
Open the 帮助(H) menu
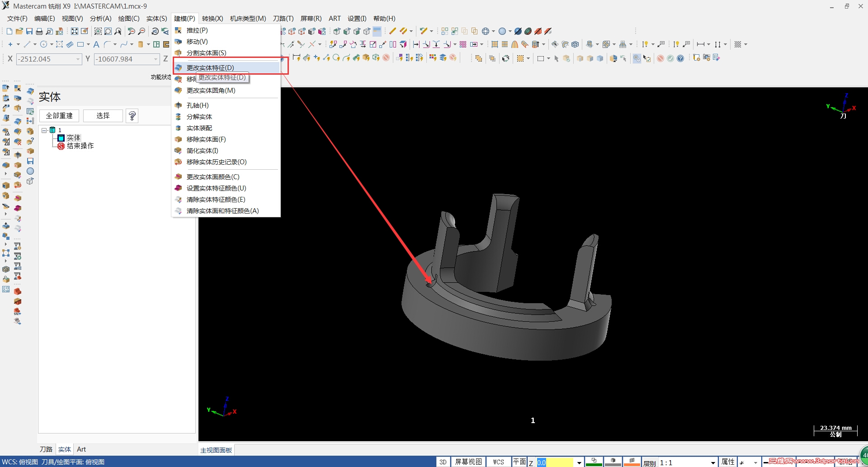[x=384, y=19]
